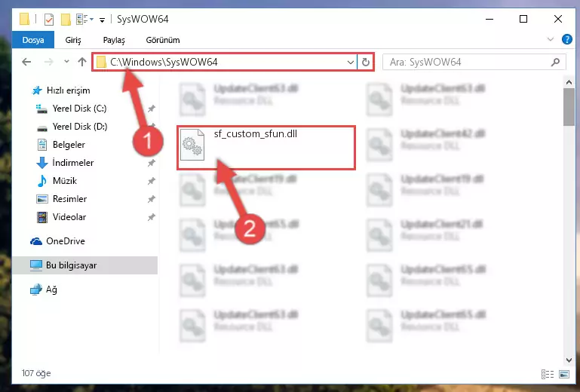The image size is (580, 392).
Task: Open Yerel Disk (C:) in sidebar
Action: tap(79, 109)
